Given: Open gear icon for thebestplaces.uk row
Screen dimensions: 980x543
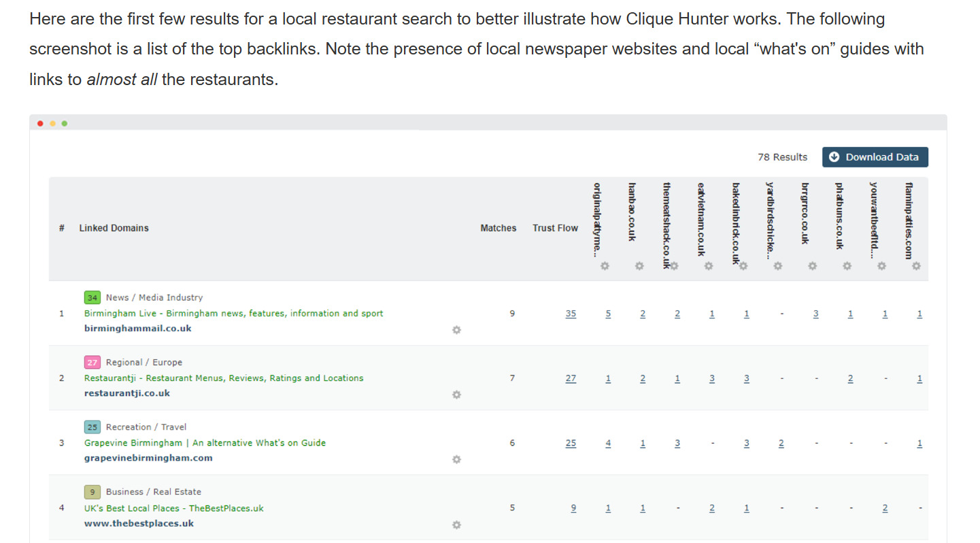Looking at the screenshot, I should 456,525.
